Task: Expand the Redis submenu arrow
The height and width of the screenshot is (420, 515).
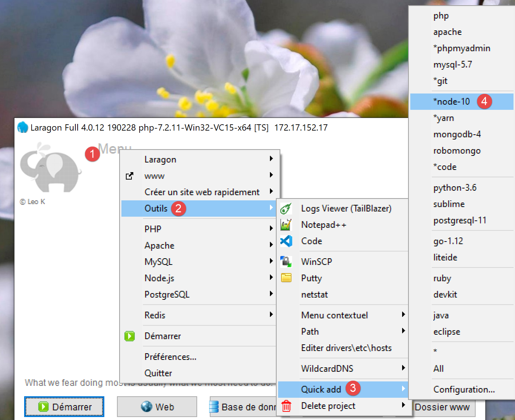Action: (x=271, y=315)
